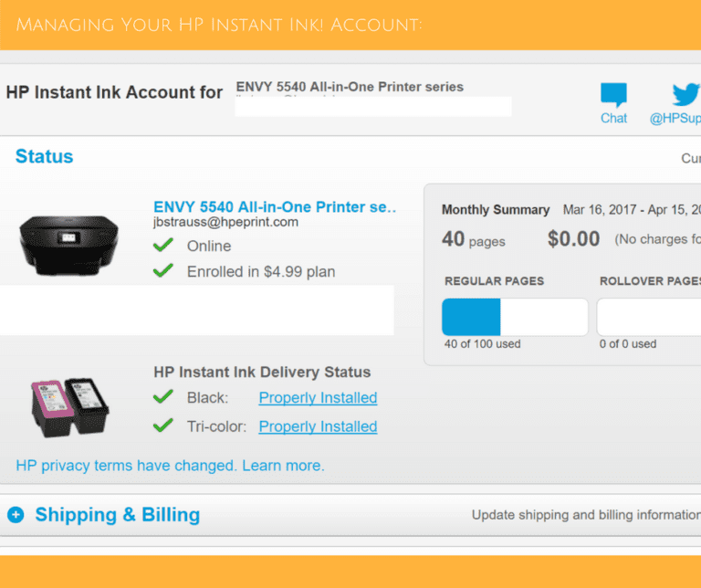Click the @HPSupport Twitter label
701x588 pixels.
point(675,119)
